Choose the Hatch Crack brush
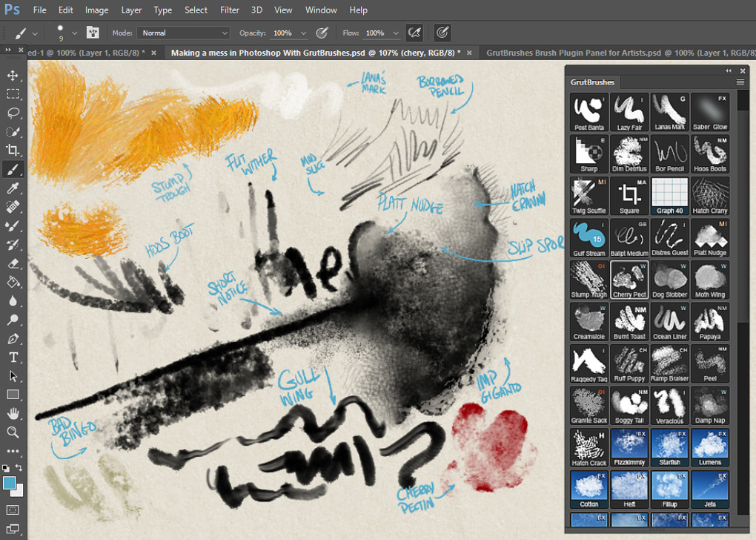 click(588, 448)
